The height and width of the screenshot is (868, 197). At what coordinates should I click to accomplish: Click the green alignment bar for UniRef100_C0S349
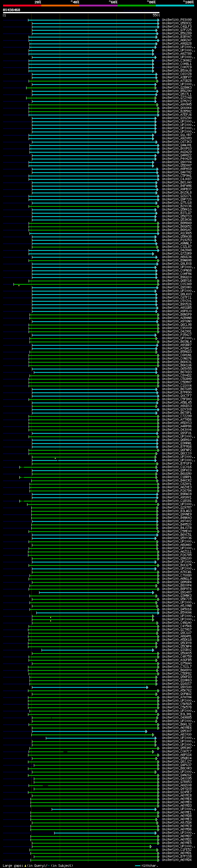coord(86,284)
